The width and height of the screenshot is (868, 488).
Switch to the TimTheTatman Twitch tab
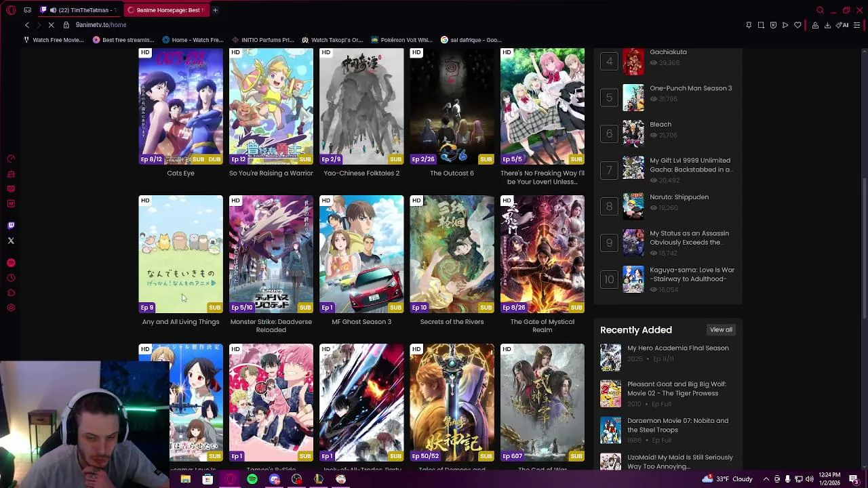coord(79,10)
